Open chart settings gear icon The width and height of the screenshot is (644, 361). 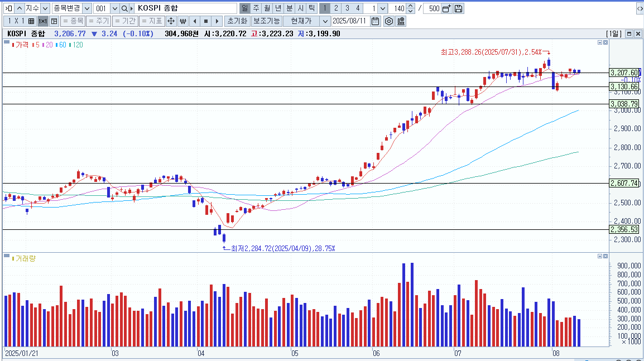pyautogui.click(x=389, y=21)
